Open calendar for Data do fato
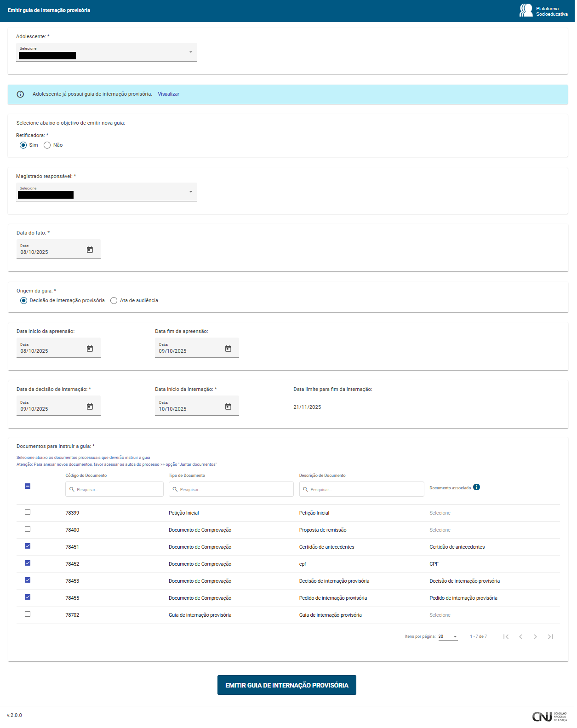The height and width of the screenshot is (728, 577). click(x=90, y=250)
